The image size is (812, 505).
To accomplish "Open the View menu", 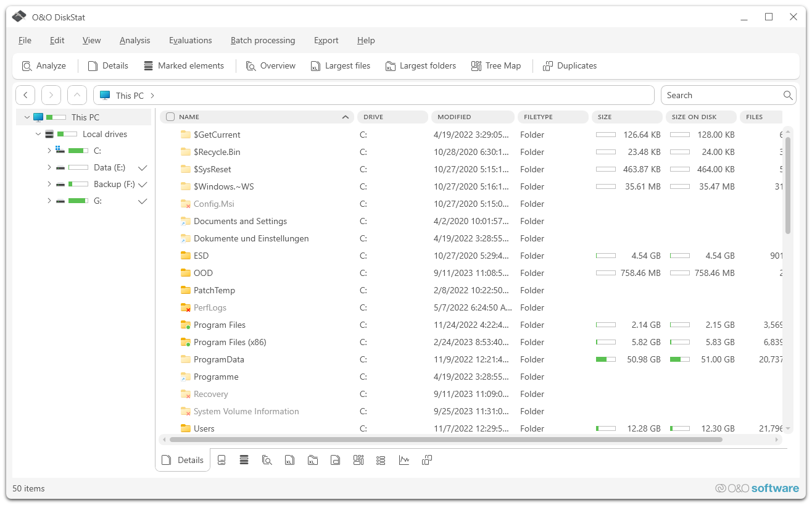I will tap(91, 40).
